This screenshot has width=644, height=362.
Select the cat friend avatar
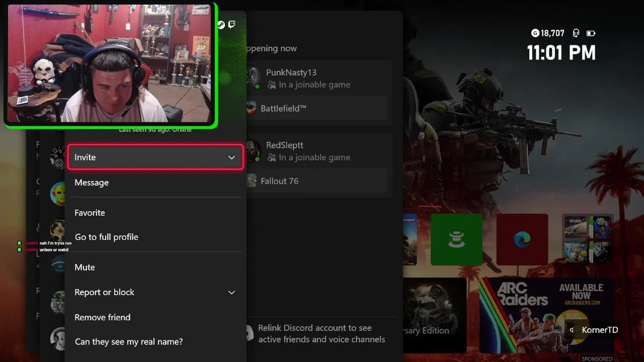(58, 230)
